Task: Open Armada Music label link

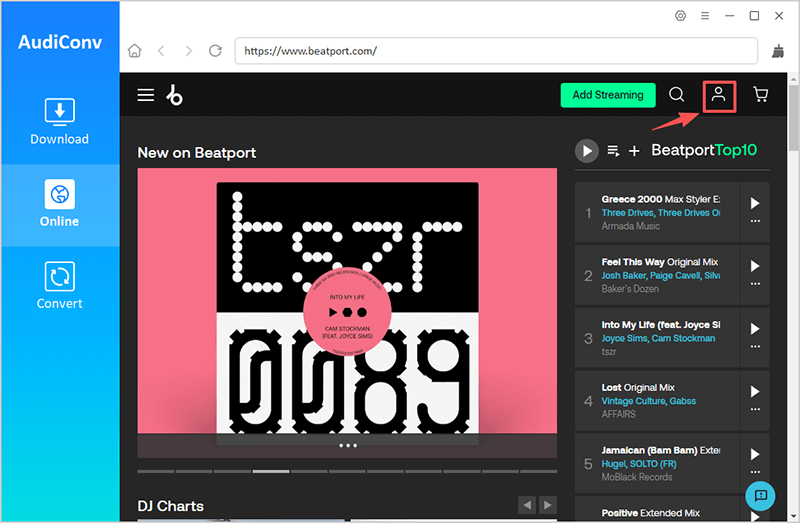Action: coord(631,226)
